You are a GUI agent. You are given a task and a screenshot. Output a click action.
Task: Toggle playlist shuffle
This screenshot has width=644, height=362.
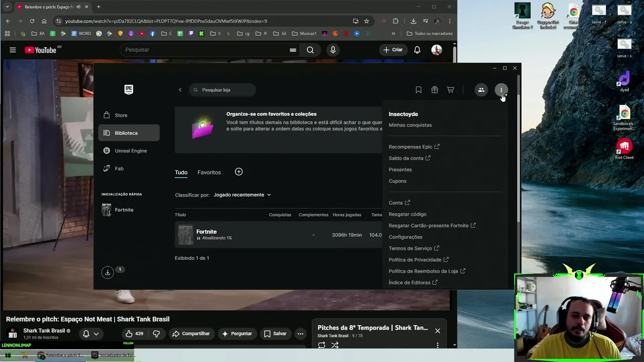(335, 345)
